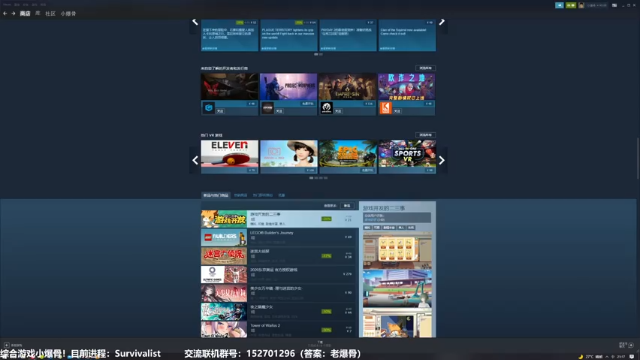
Task: Open the PLAGUE TERRITORY news card
Action: [x=289, y=35]
